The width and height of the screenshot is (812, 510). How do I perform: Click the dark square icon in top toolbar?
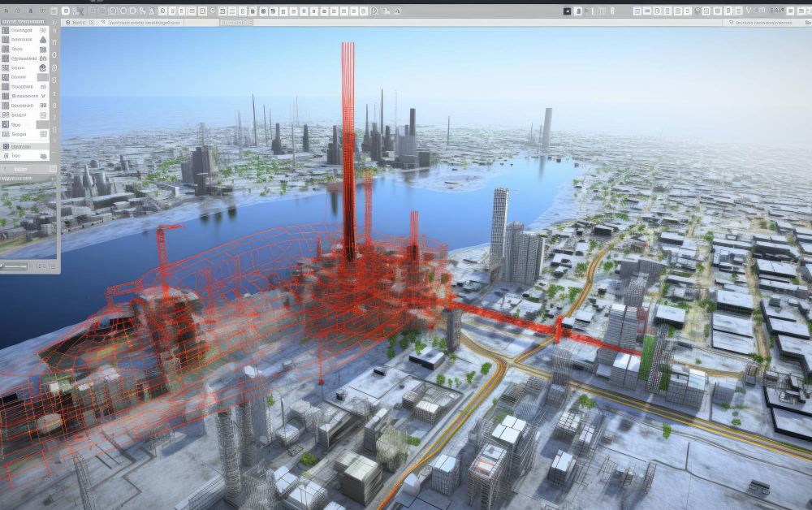pyautogui.click(x=568, y=11)
